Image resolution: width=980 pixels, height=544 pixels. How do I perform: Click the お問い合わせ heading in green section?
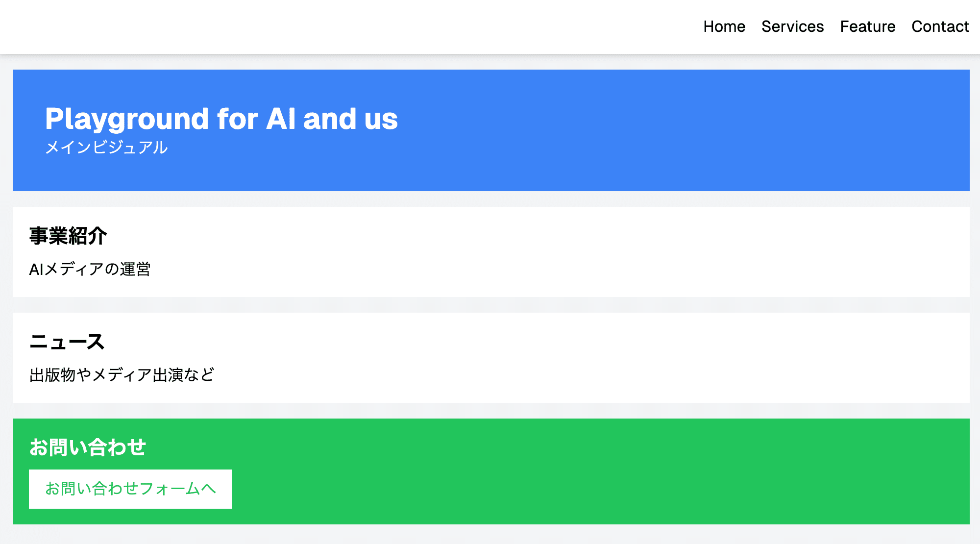88,447
